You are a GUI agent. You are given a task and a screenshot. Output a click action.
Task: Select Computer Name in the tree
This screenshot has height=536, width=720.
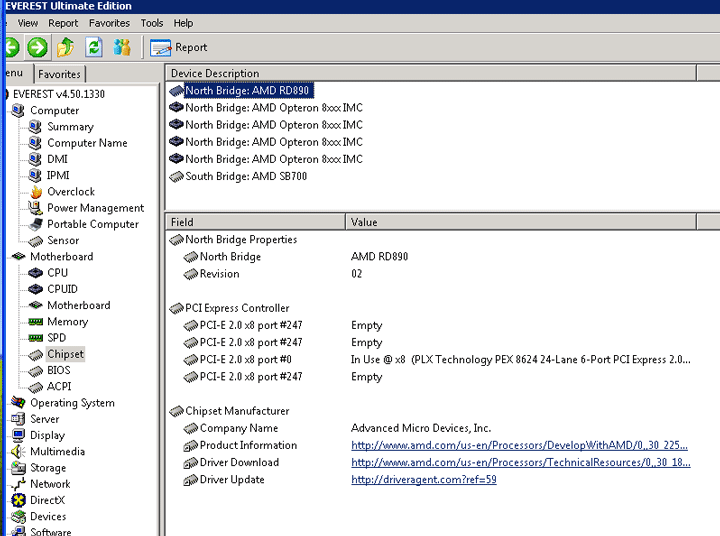87,143
